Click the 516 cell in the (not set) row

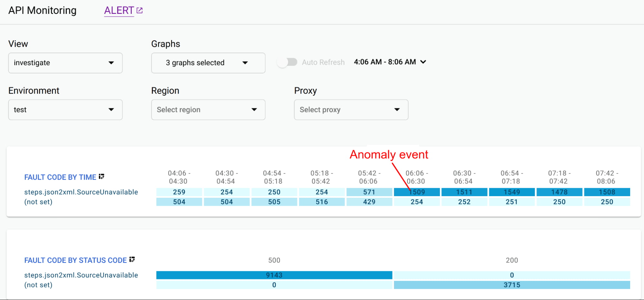click(x=322, y=202)
